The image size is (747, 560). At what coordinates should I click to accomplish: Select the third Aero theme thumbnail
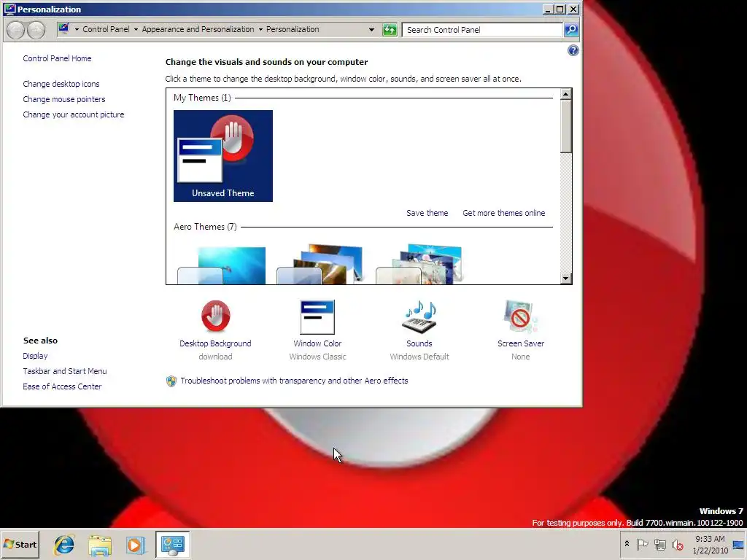tap(419, 264)
